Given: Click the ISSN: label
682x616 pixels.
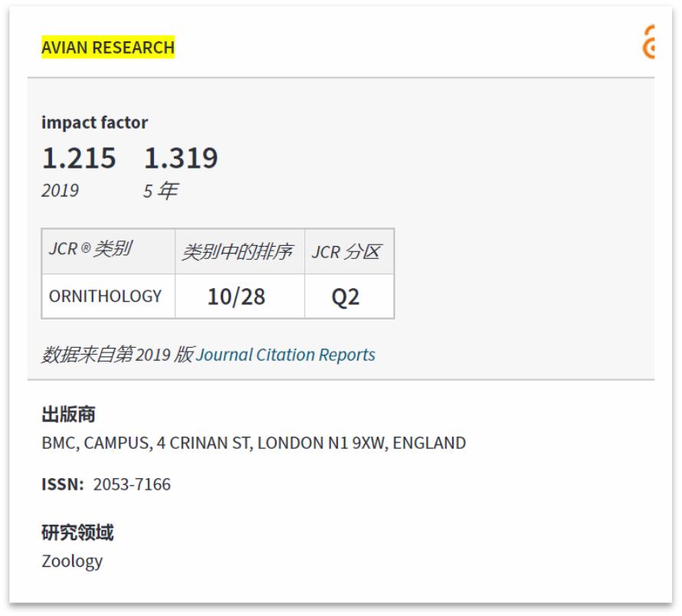Looking at the screenshot, I should (x=63, y=484).
